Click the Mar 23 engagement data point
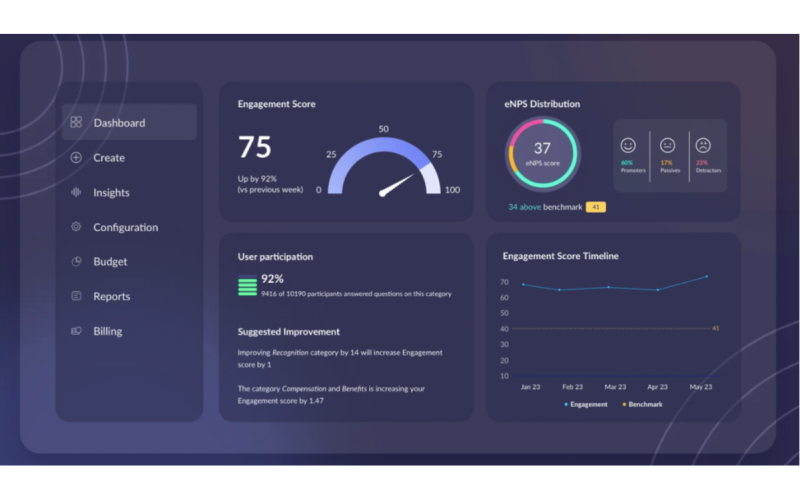Image resolution: width=800 pixels, height=500 pixels. pyautogui.click(x=608, y=287)
